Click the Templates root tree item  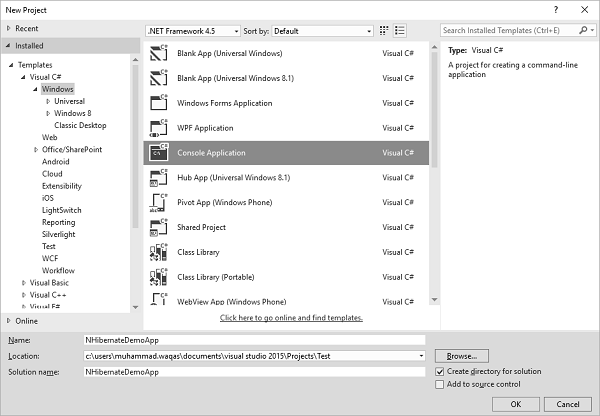click(35, 65)
